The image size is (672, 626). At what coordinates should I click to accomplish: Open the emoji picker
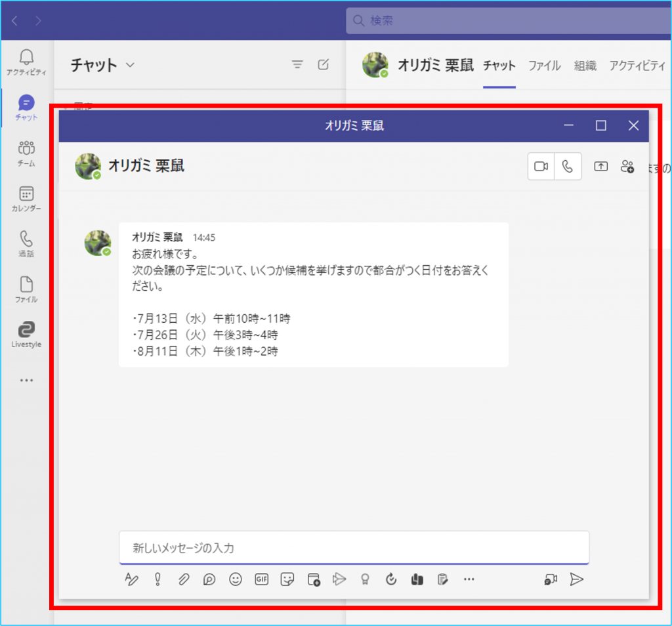[x=236, y=579]
